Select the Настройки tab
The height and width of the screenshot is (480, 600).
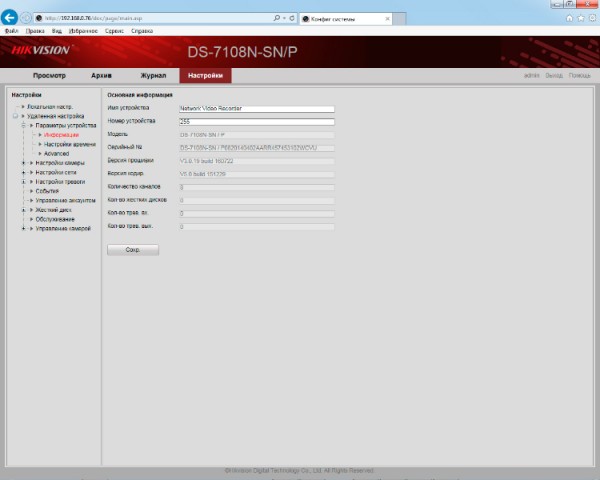(205, 75)
